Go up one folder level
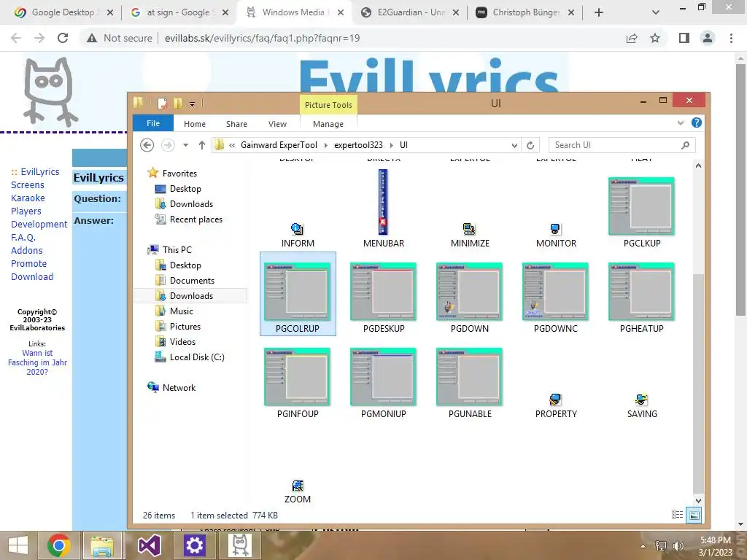This screenshot has width=747, height=560. coord(201,145)
